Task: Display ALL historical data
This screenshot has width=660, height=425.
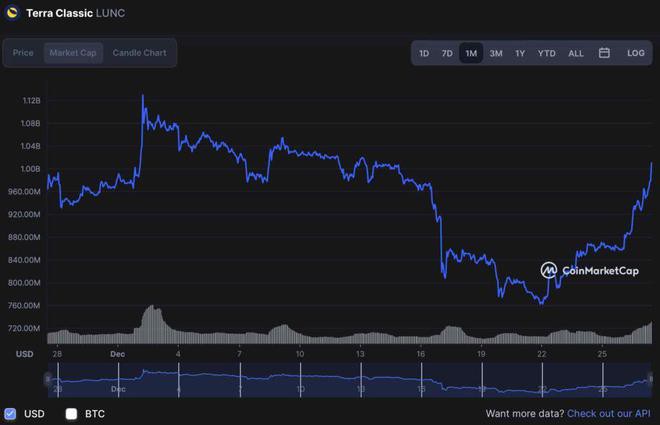Action: click(576, 53)
